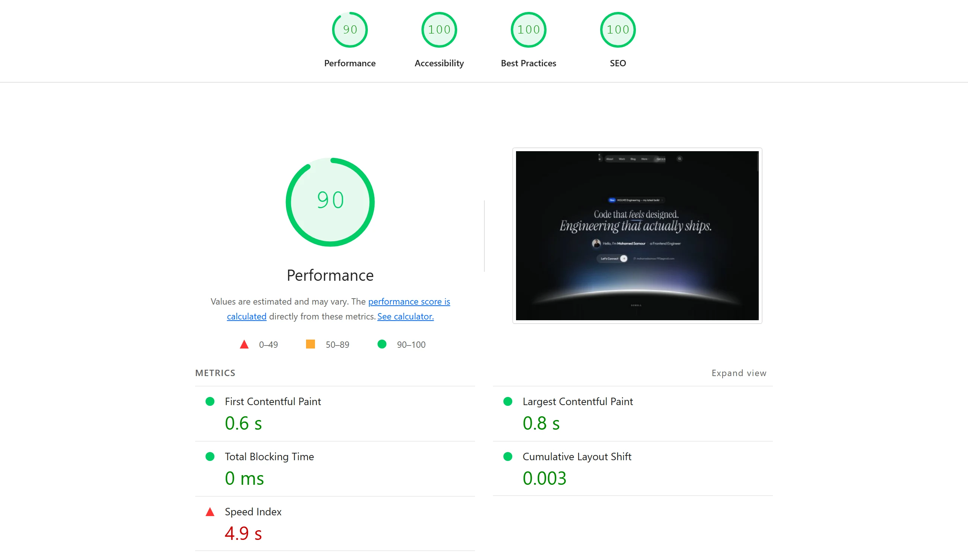Click the orange square 50–89 legend icon
Screen dimensions: 968x560
(311, 344)
